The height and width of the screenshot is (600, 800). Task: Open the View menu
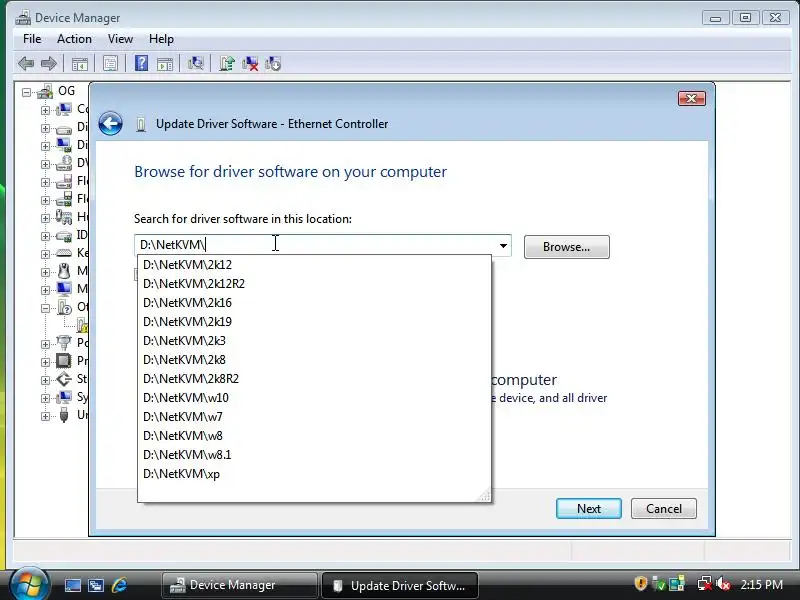click(120, 39)
